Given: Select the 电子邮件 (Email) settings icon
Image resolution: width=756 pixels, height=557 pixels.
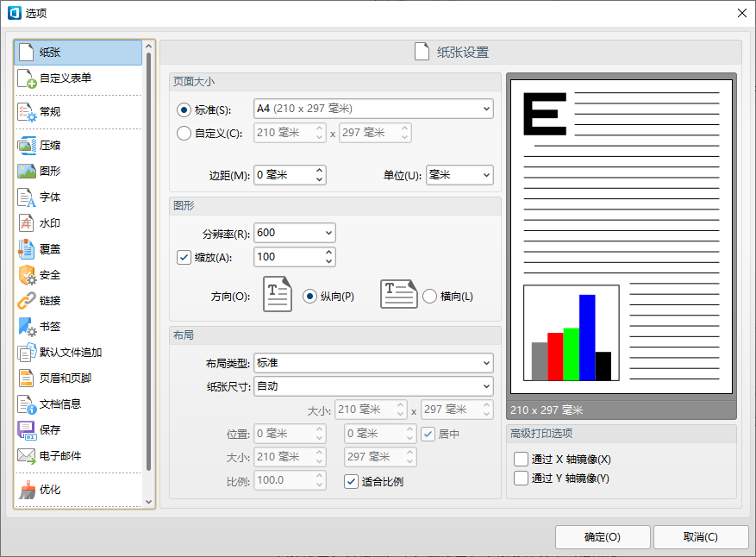Looking at the screenshot, I should pyautogui.click(x=52, y=455).
